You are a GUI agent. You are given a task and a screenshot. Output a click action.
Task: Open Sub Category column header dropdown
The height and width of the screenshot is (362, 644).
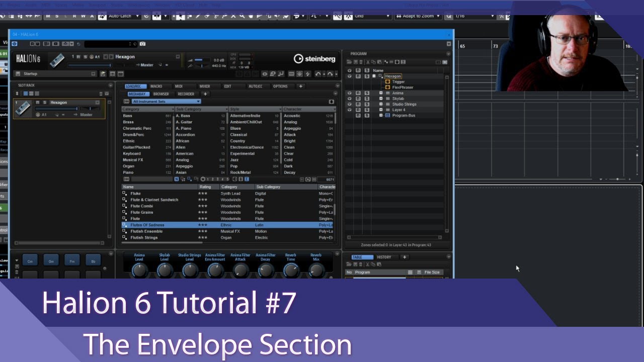[x=226, y=109]
